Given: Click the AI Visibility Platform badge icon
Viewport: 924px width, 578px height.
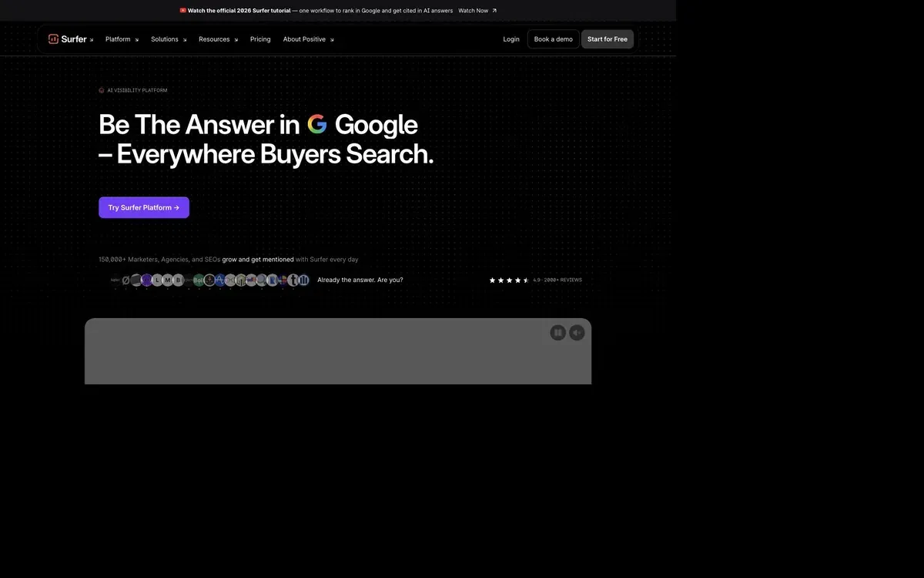Looking at the screenshot, I should (x=102, y=90).
